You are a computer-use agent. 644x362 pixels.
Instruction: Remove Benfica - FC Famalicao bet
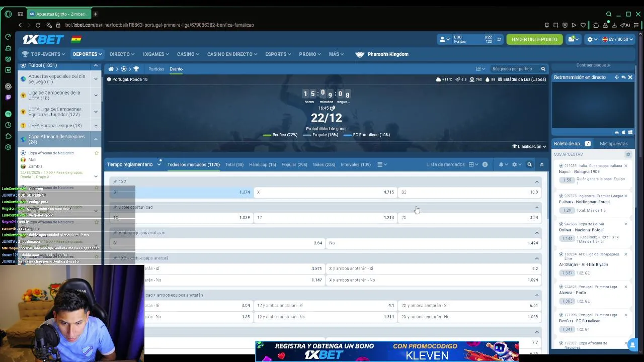[x=626, y=315]
